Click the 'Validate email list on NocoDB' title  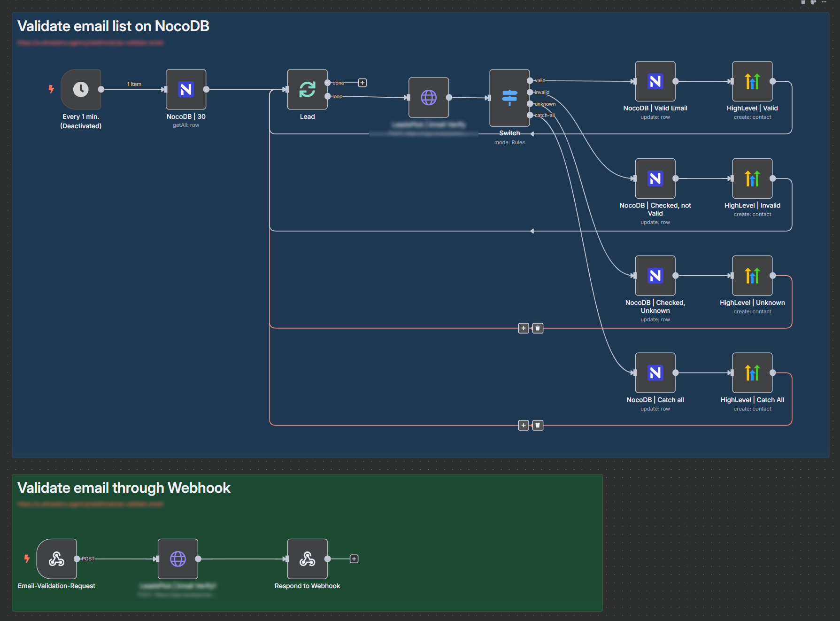[113, 26]
